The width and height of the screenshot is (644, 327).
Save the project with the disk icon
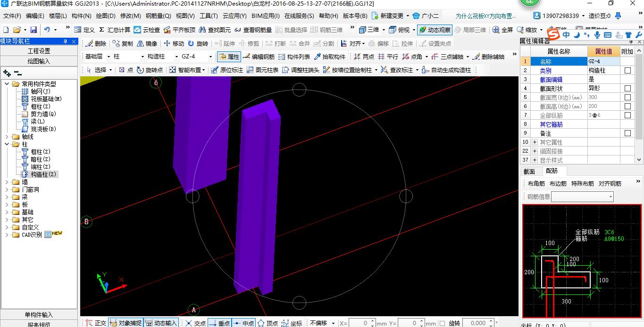pos(33,30)
